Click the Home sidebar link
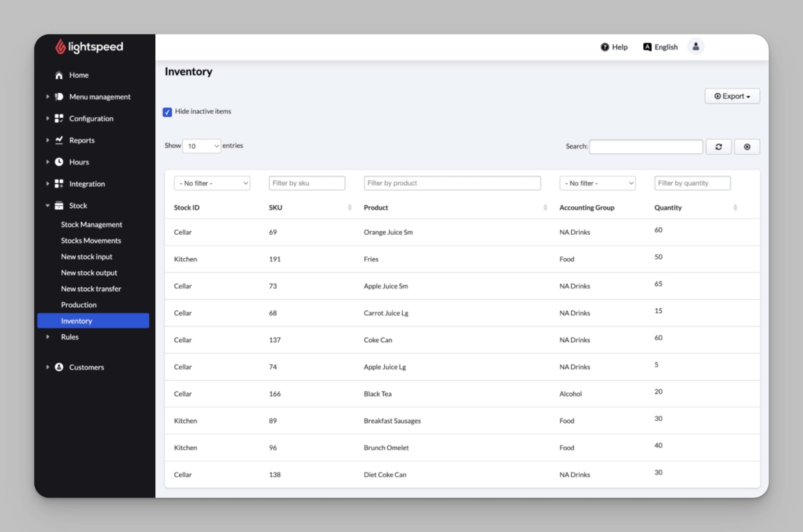The image size is (803, 532). pyautogui.click(x=79, y=75)
